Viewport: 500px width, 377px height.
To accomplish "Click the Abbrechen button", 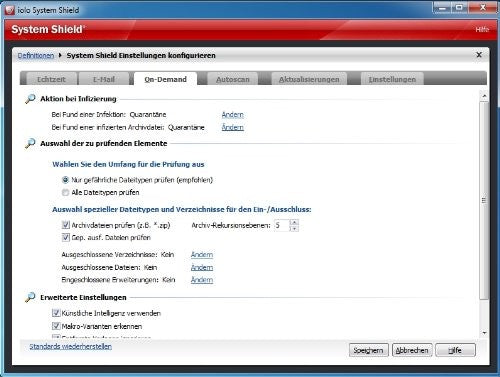I will point(412,350).
